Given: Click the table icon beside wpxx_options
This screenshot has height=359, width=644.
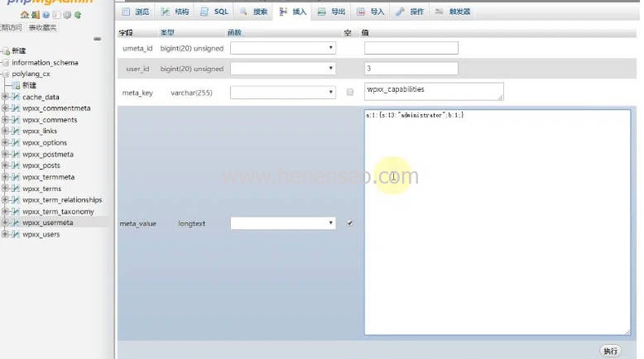Looking at the screenshot, I should coord(16,143).
